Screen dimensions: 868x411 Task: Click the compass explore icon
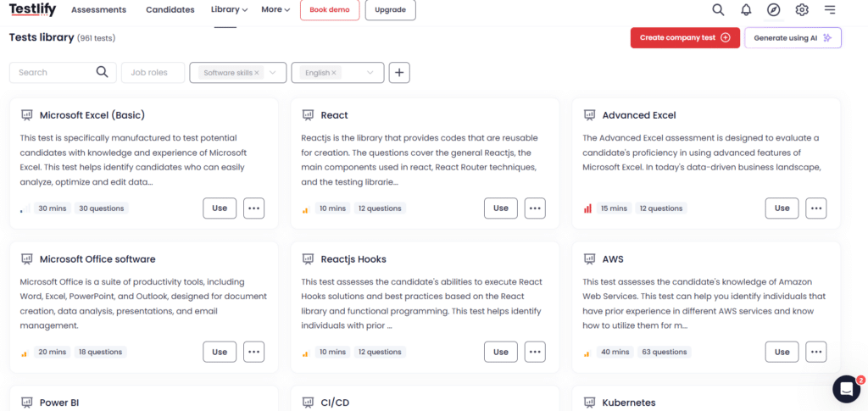pos(773,9)
